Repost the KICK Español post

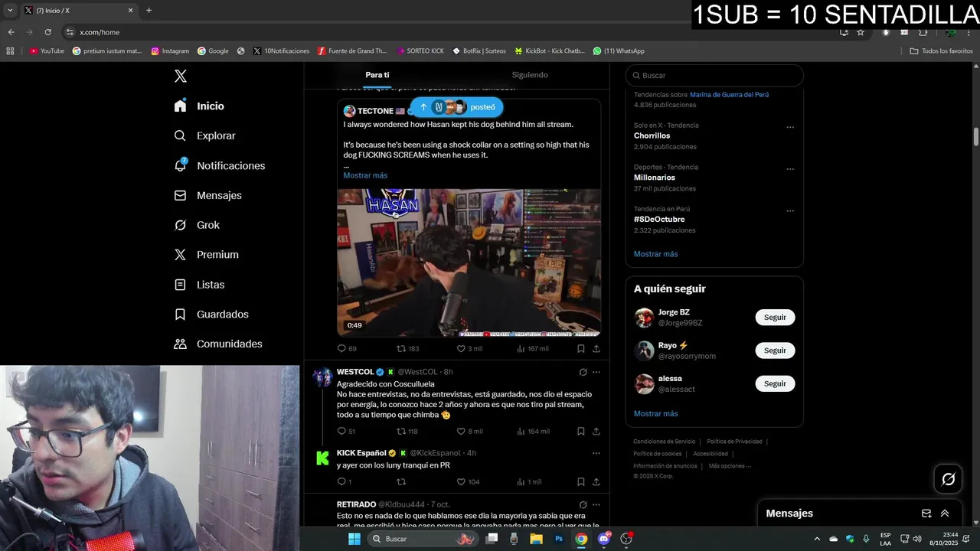(x=401, y=481)
